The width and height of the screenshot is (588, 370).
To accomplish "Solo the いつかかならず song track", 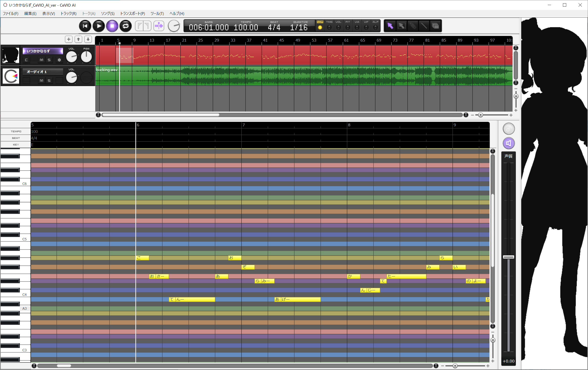I will click(49, 60).
